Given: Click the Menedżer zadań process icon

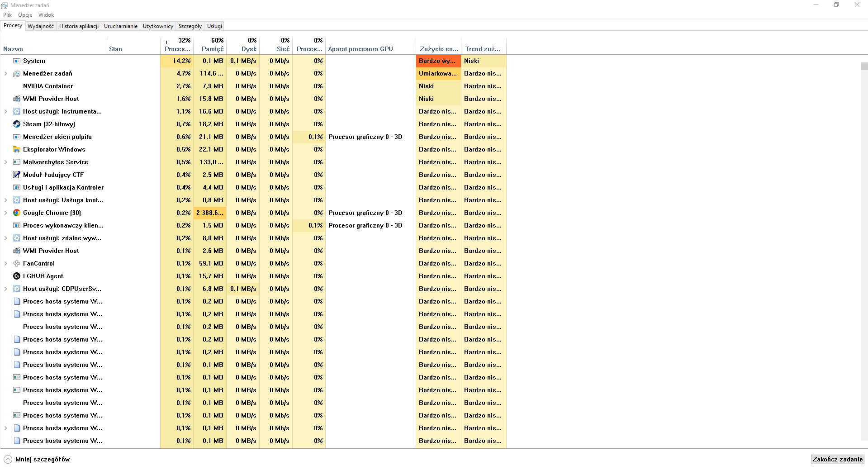Looking at the screenshot, I should 17,73.
